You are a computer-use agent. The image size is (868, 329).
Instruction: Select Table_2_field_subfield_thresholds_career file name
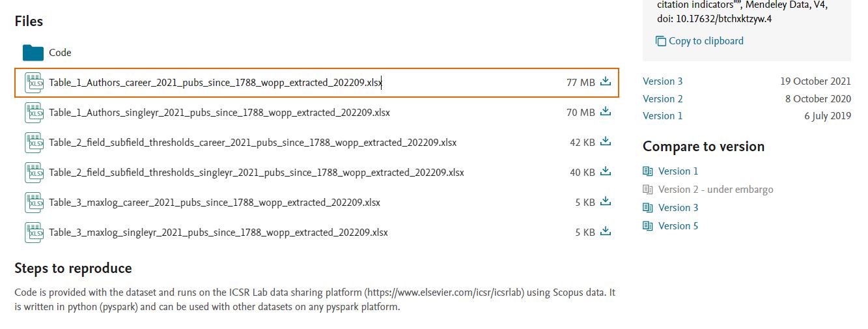click(253, 143)
